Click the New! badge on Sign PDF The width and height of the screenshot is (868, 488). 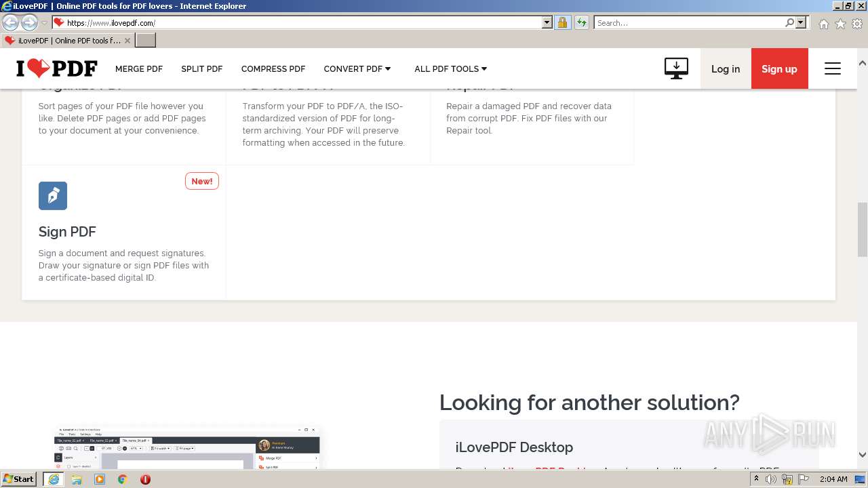pyautogui.click(x=202, y=181)
